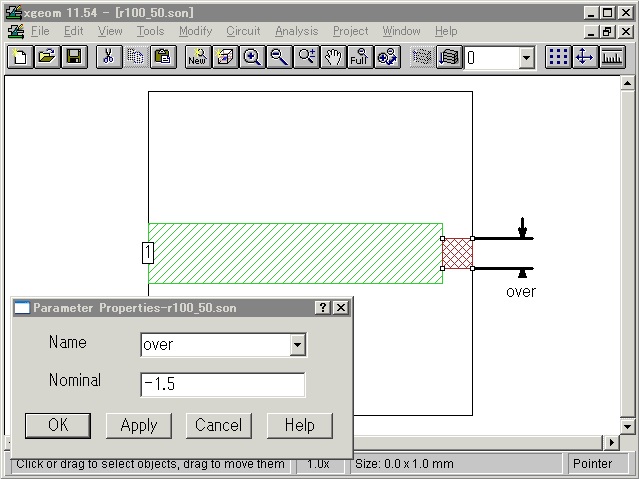
Task: Click the xgeom icon left of File menu
Action: [x=15, y=31]
